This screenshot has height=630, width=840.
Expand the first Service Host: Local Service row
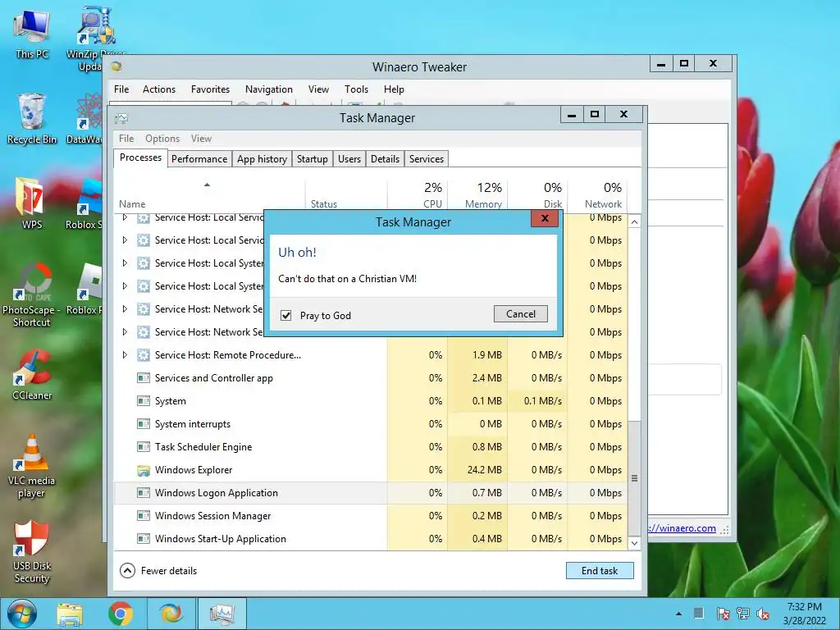[x=125, y=217]
